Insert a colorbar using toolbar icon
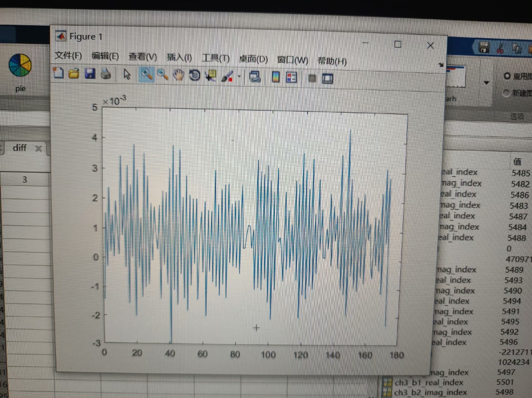Image resolution: width=532 pixels, height=398 pixels. point(276,77)
